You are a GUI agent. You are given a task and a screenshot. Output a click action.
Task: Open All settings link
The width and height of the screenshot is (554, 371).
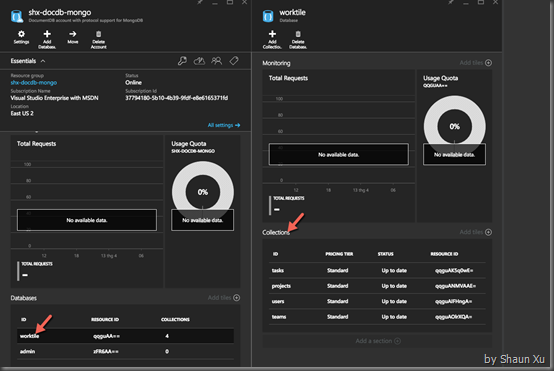click(224, 125)
